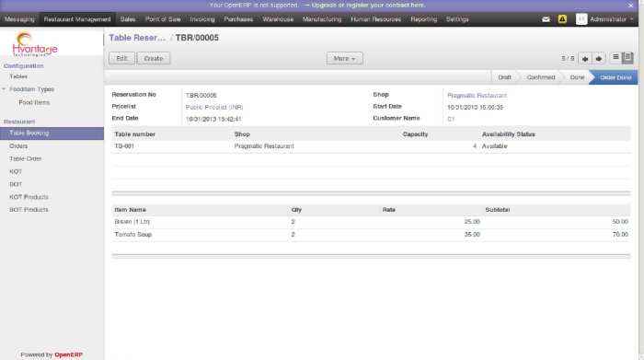The width and height of the screenshot is (644, 360).
Task: Click the Draft status stage
Action: [x=504, y=77]
